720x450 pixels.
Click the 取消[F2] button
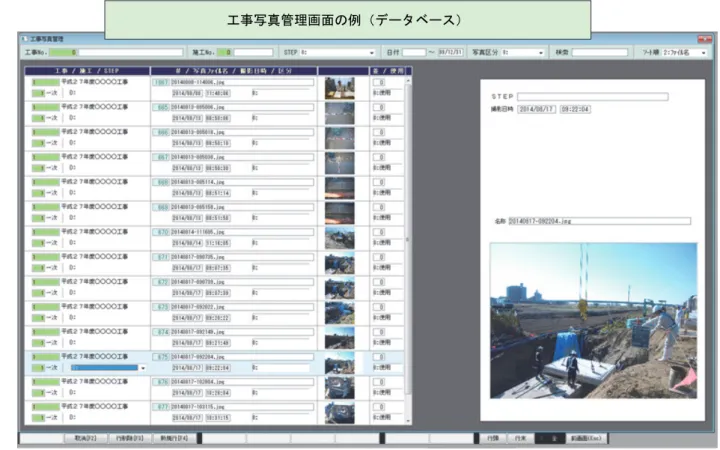click(85, 439)
